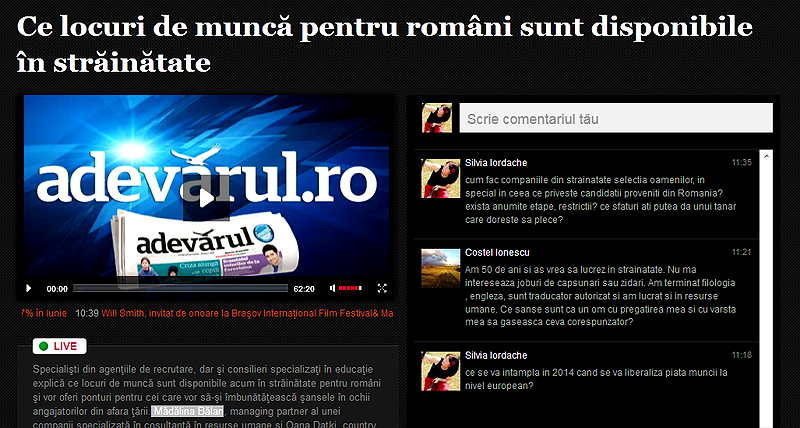The height and width of the screenshot is (428, 800).
Task: Click the comment about how foreign companies select candidates
Action: pyautogui.click(x=601, y=199)
